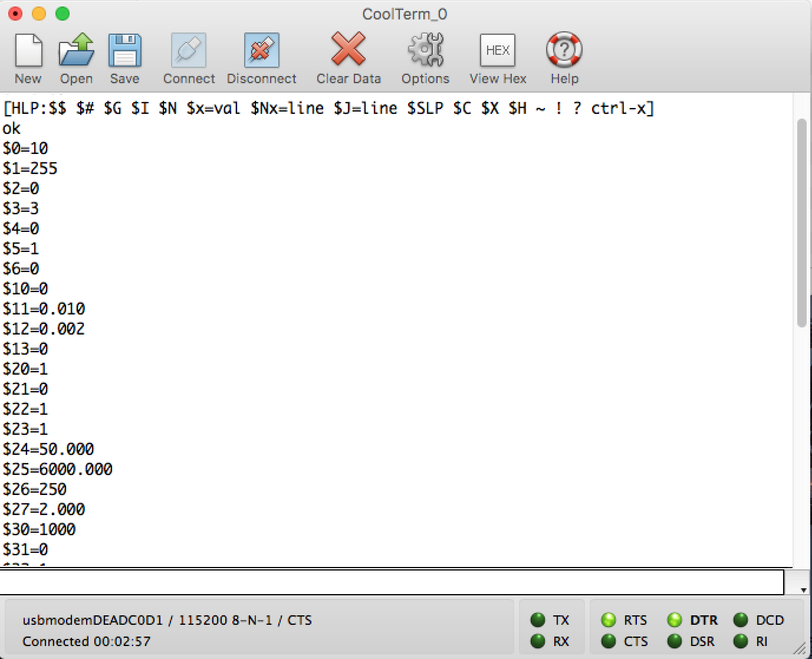Click the RX activity indicator
Image resolution: width=812 pixels, height=659 pixels.
pos(537,641)
